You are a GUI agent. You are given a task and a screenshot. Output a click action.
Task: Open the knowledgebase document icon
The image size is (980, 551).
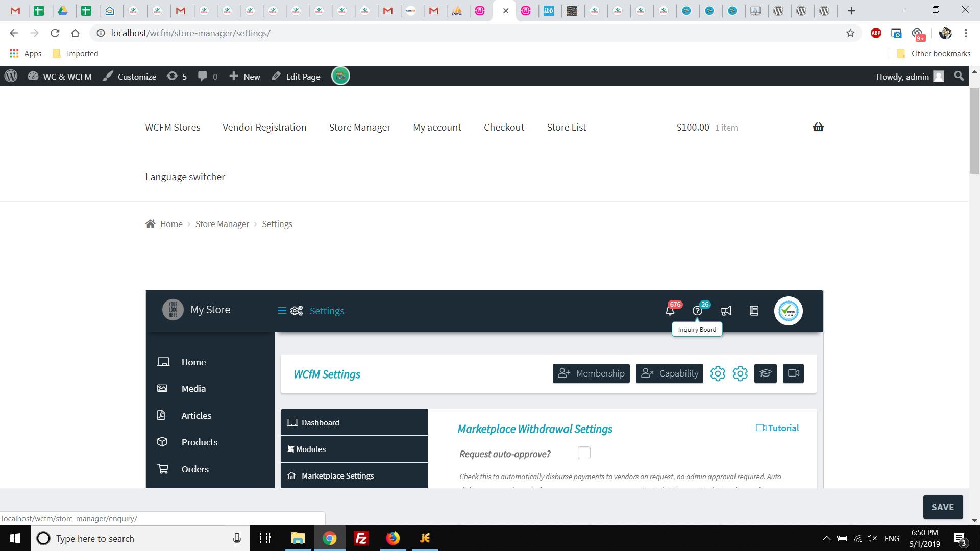[x=754, y=311]
